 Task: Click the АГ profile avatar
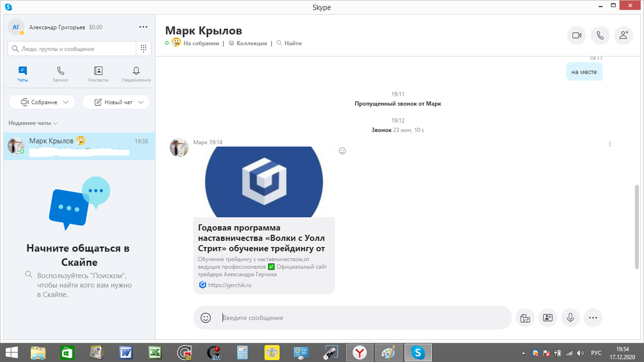16,27
